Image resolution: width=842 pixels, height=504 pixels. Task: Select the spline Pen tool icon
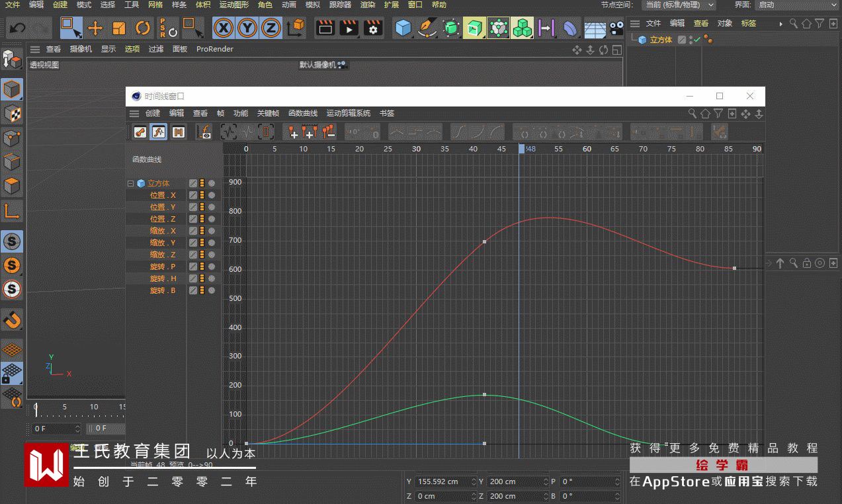pyautogui.click(x=427, y=28)
